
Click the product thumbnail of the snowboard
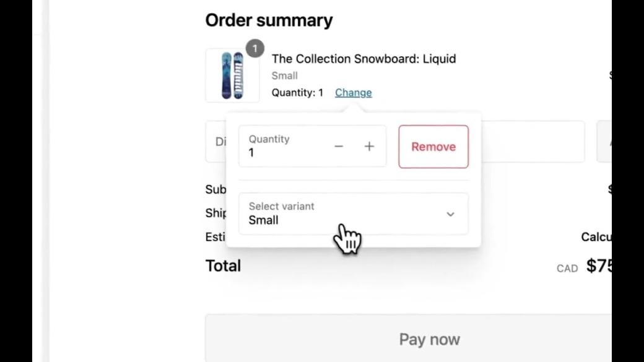[233, 74]
